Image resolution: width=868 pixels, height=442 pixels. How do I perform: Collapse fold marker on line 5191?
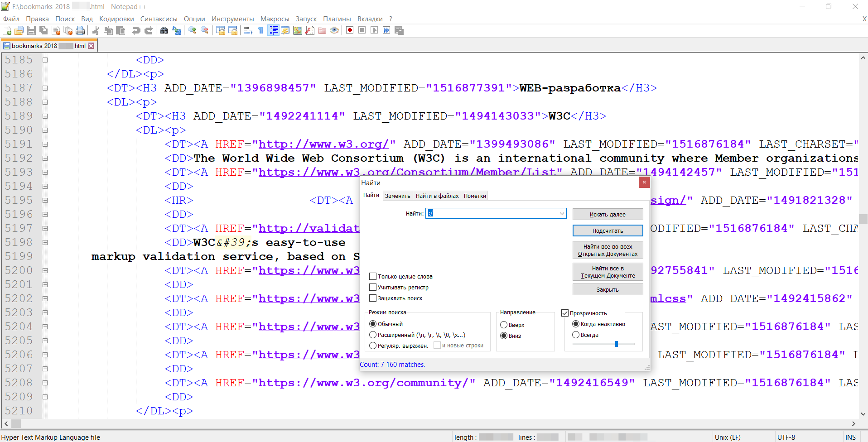coord(45,144)
